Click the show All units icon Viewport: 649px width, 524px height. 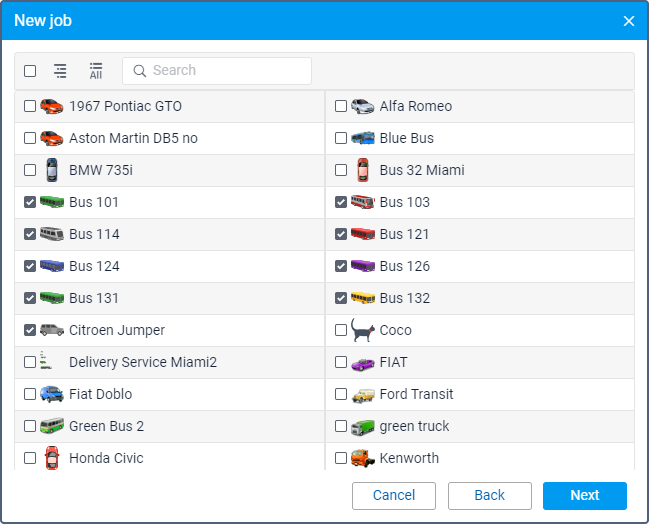click(x=96, y=71)
